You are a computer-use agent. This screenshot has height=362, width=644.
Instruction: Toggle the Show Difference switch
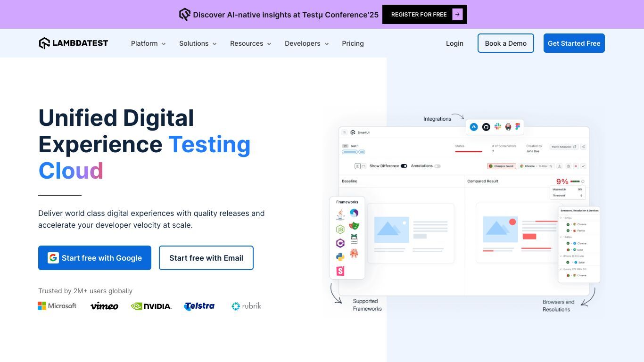coord(404,166)
